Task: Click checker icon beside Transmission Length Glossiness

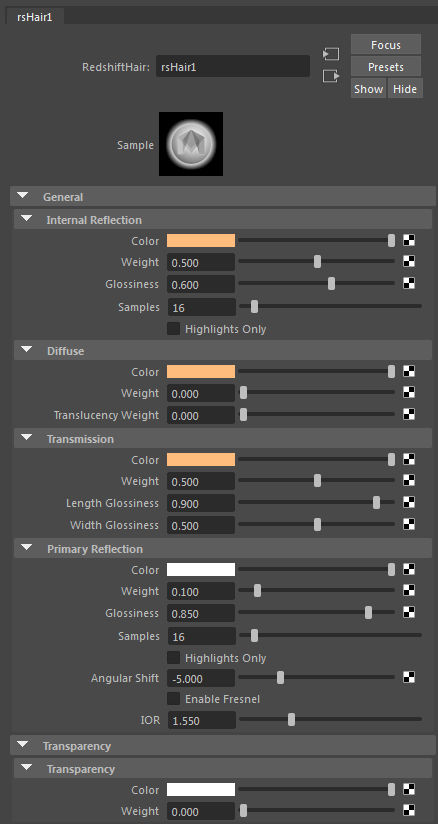Action: [409, 502]
